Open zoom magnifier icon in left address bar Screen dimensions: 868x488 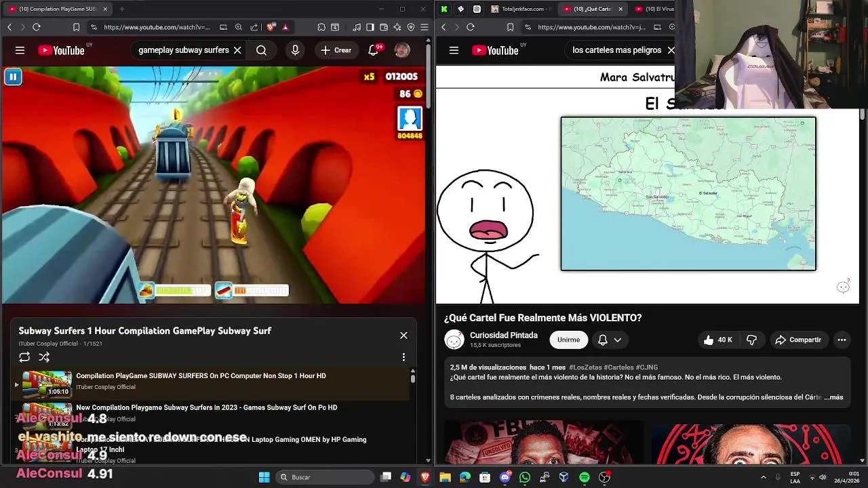[x=239, y=27]
